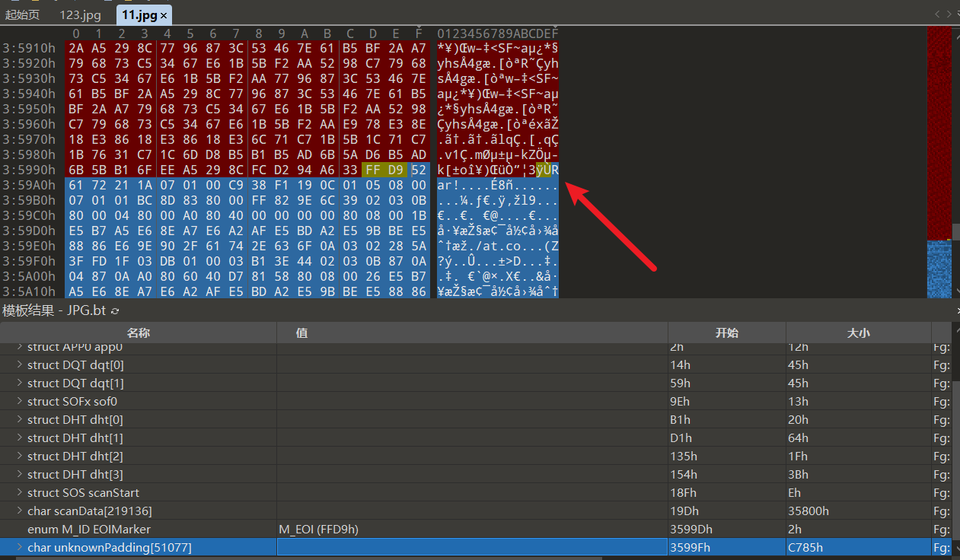Click address label 3:5910h
Image resolution: width=960 pixels, height=560 pixels.
[29, 48]
